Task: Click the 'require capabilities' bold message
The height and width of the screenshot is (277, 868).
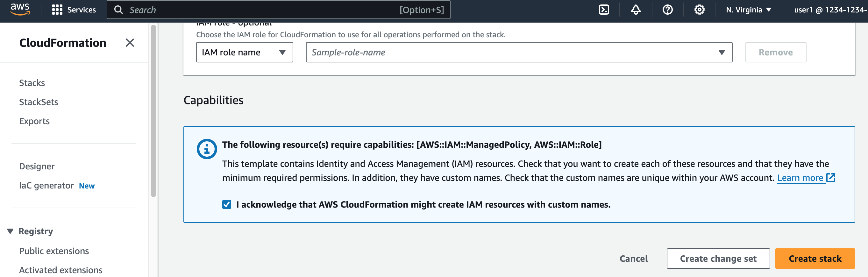Action: [412, 145]
